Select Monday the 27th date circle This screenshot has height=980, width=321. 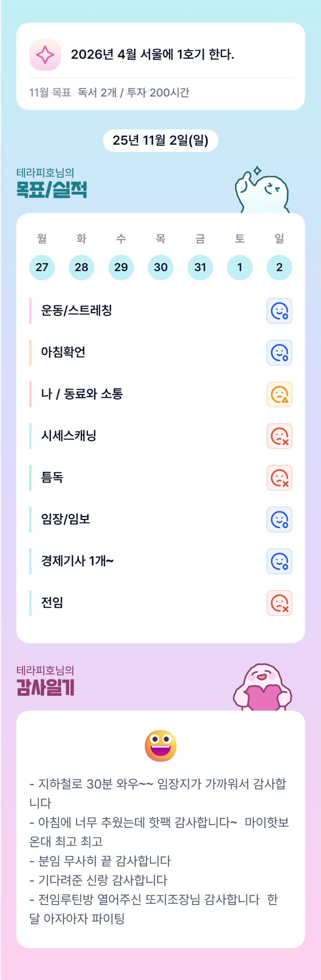click(42, 267)
